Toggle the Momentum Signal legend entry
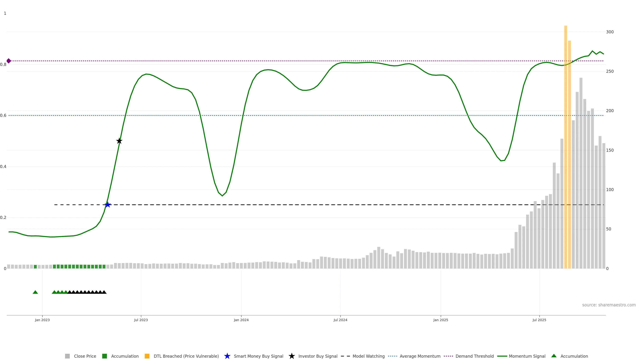 click(x=527, y=356)
